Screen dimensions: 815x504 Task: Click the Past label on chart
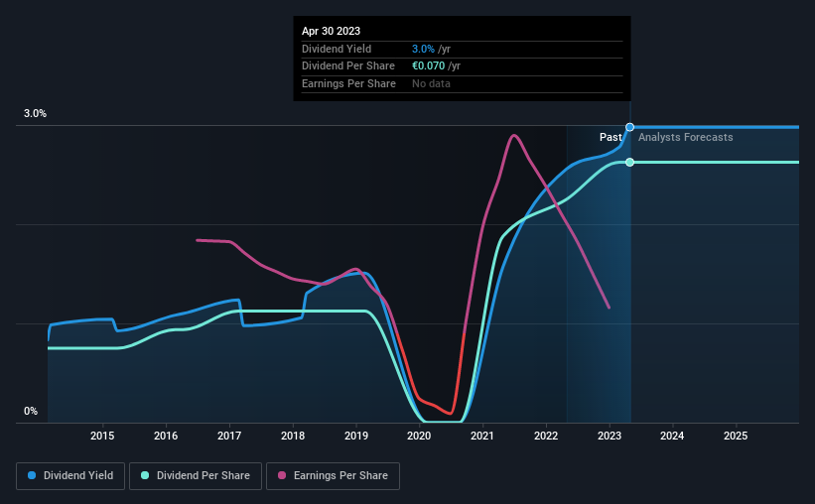(611, 137)
